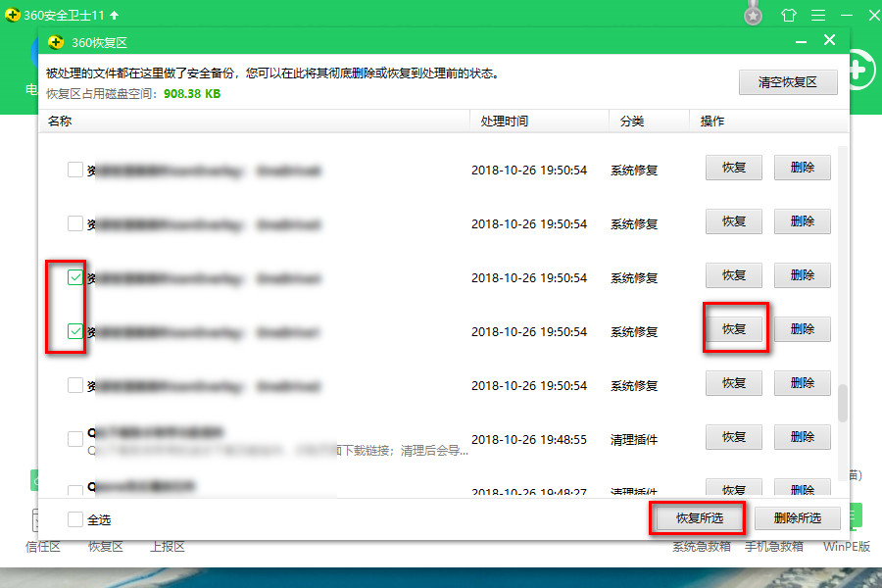Image resolution: width=882 pixels, height=588 pixels.
Task: Open the 手机急救箱 link
Action: (x=774, y=547)
